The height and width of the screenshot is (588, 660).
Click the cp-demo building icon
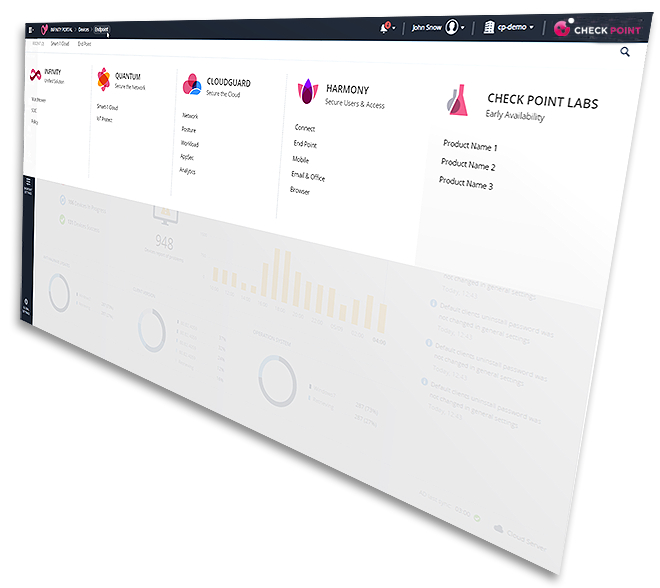coord(488,27)
